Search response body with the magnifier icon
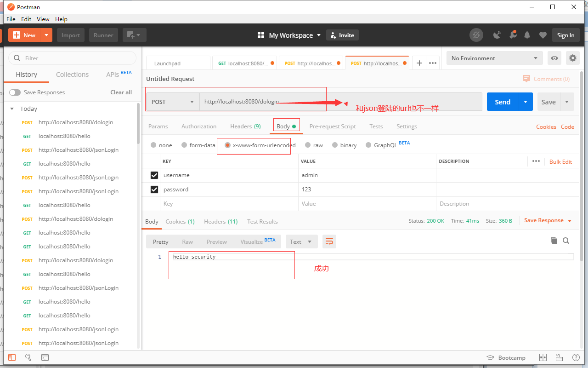This screenshot has width=588, height=368. (x=566, y=240)
